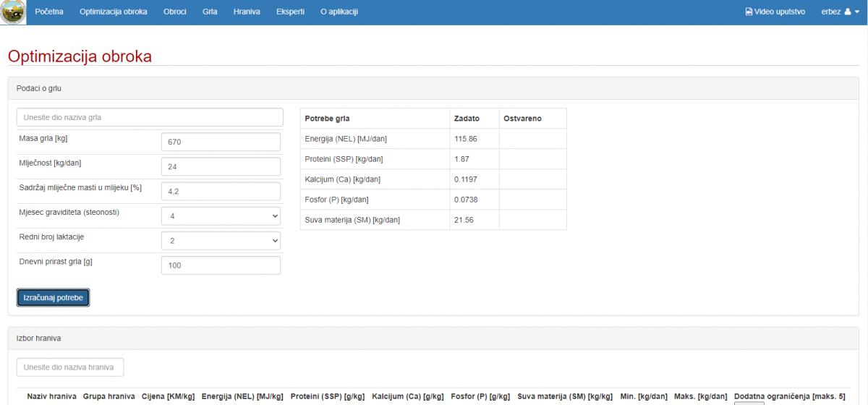This screenshot has height=405, width=868.
Task: Show the O aplikaciji page
Action: [339, 12]
